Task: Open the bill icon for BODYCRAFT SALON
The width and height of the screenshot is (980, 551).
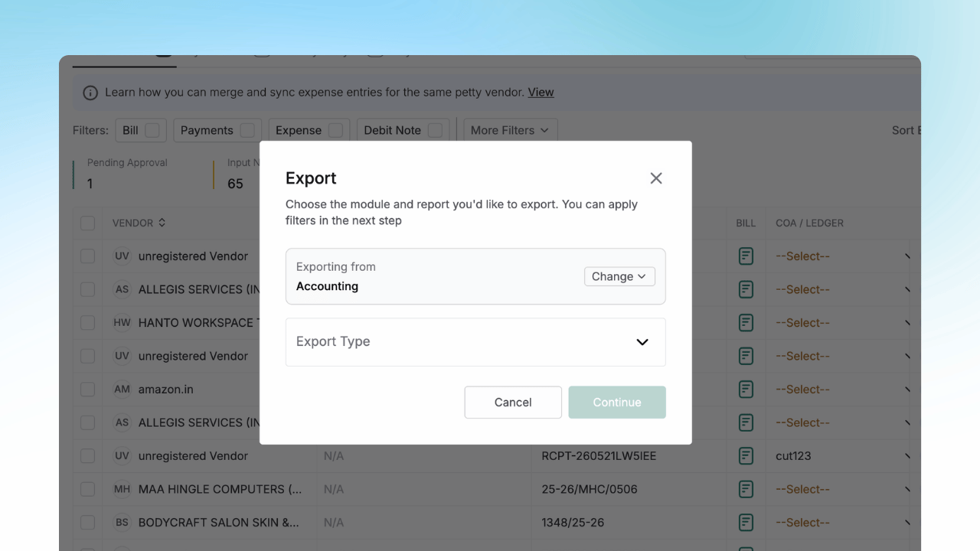Action: click(x=746, y=523)
